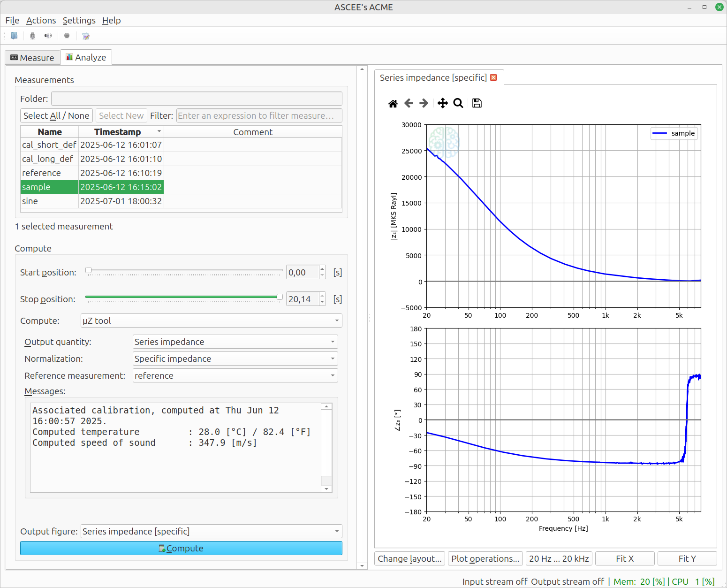Click timestamp 2025-06-12 16:10:19 cell
727x588 pixels.
click(x=121, y=173)
